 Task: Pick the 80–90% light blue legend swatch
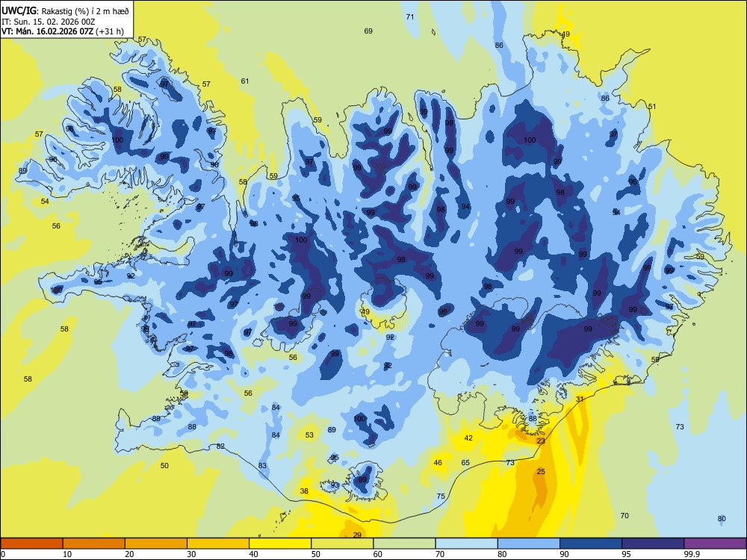(529, 544)
